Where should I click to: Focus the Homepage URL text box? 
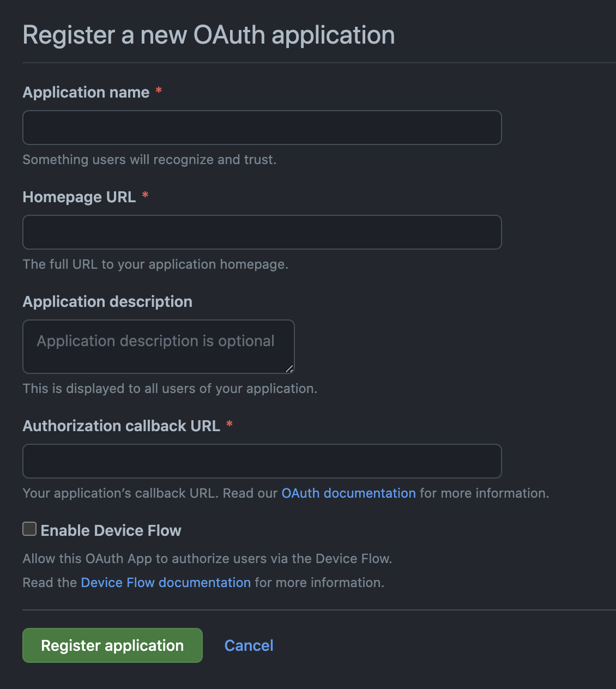pyautogui.click(x=262, y=232)
